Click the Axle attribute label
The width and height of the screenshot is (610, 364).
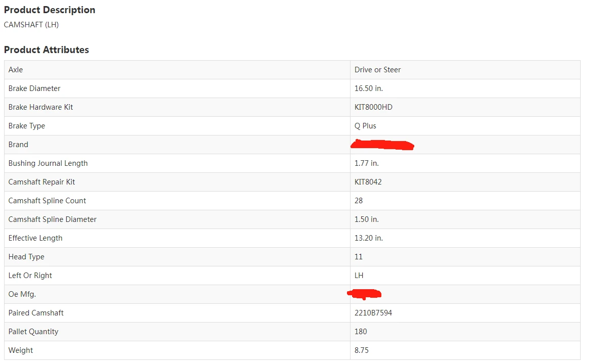point(16,70)
